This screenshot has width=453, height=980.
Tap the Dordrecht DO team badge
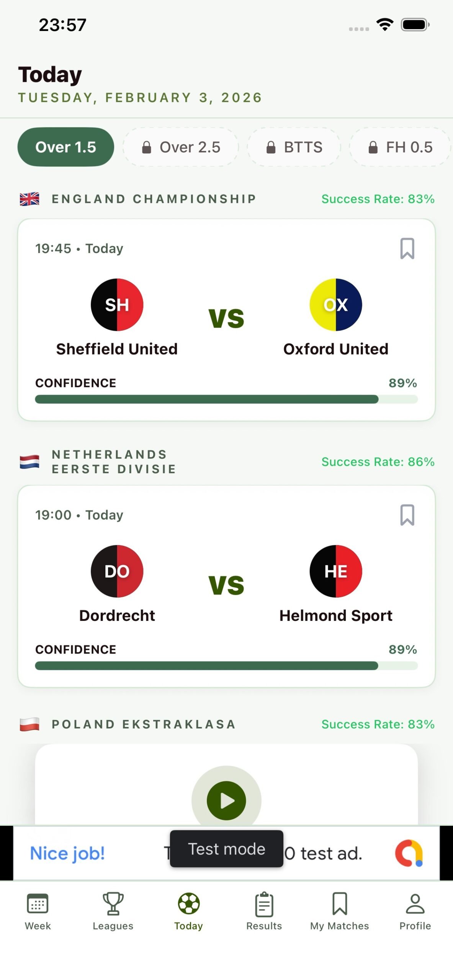point(117,571)
